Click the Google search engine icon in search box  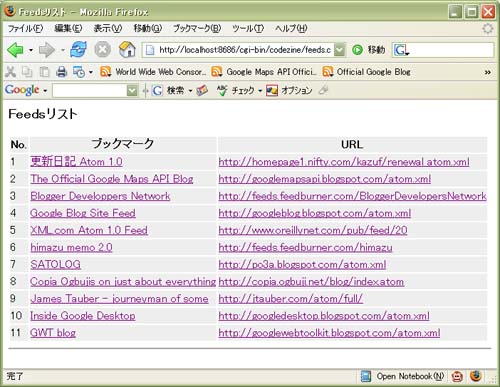point(401,50)
